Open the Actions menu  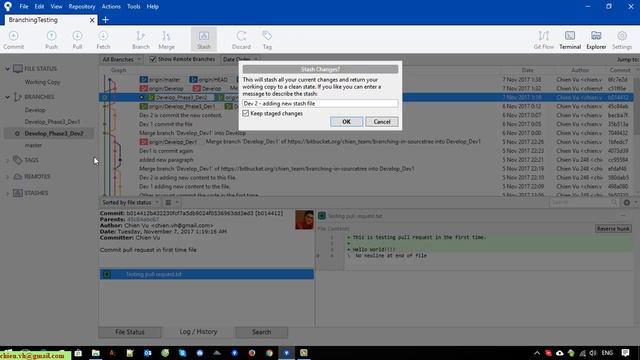coord(111,7)
